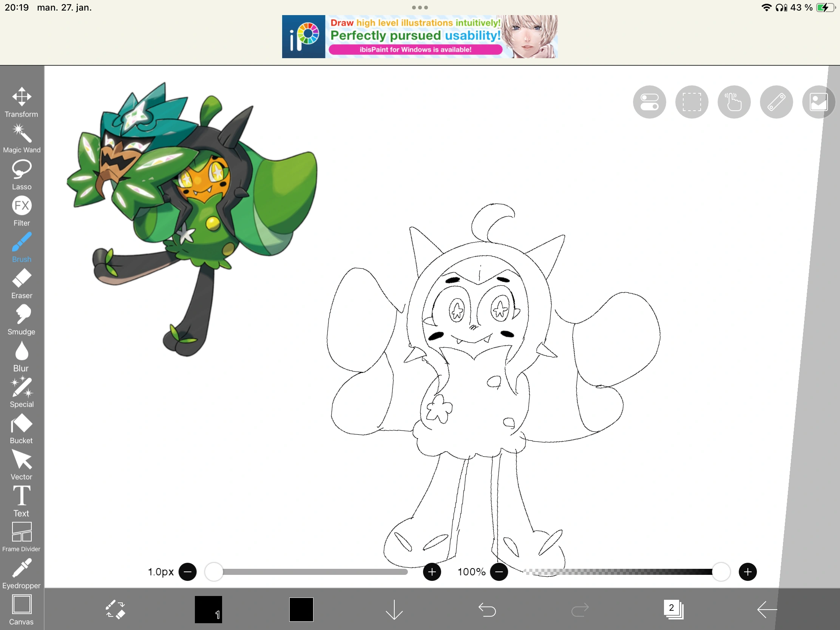The height and width of the screenshot is (630, 840).
Task: Hide the tool panel with down arrow
Action: tap(394, 610)
